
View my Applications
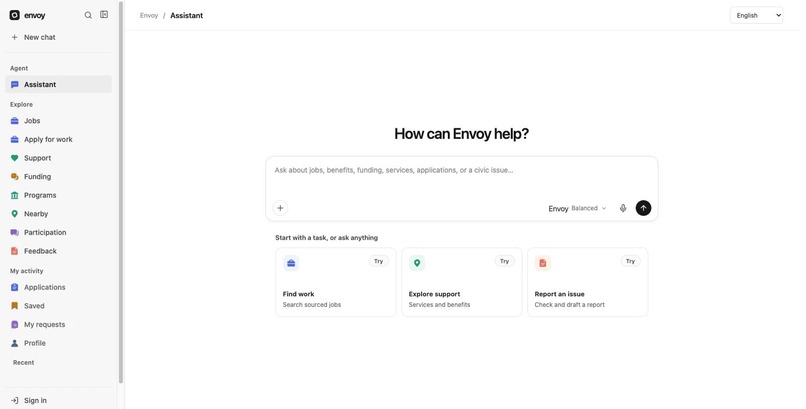coord(59,287)
